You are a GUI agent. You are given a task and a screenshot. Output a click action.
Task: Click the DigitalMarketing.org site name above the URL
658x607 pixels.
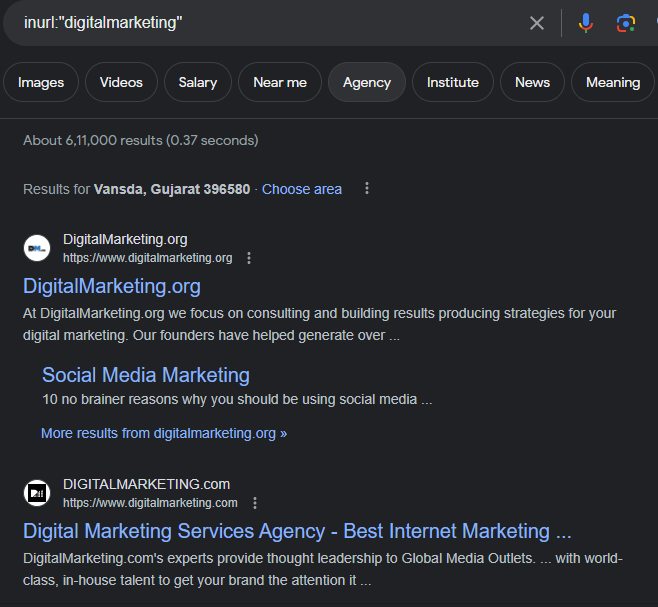125,239
